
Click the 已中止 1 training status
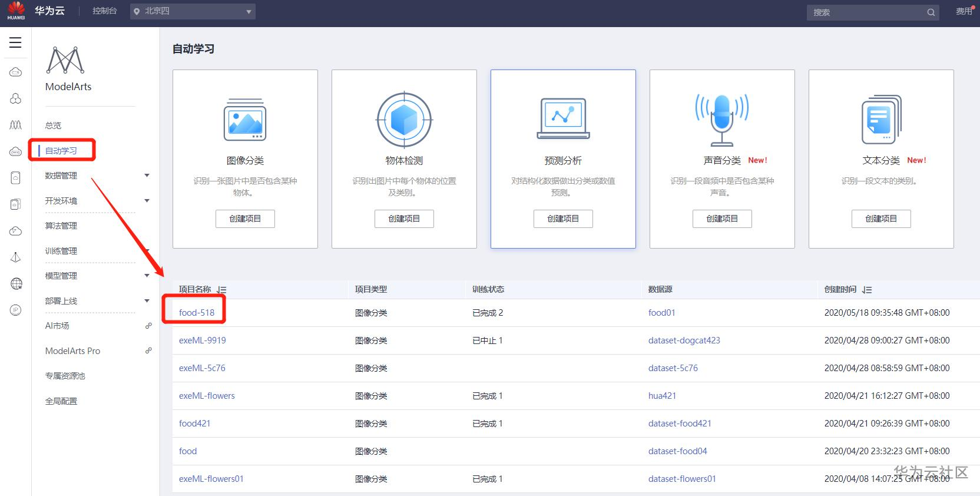[488, 340]
